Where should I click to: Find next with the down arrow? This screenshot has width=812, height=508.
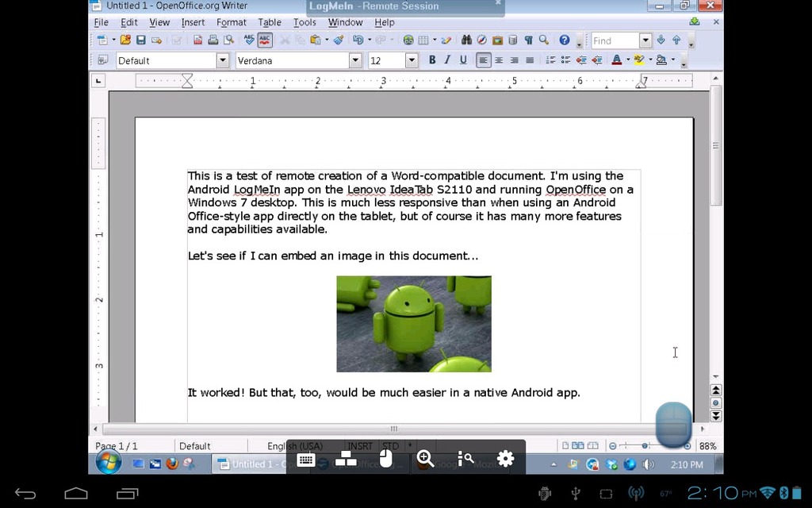[661, 40]
